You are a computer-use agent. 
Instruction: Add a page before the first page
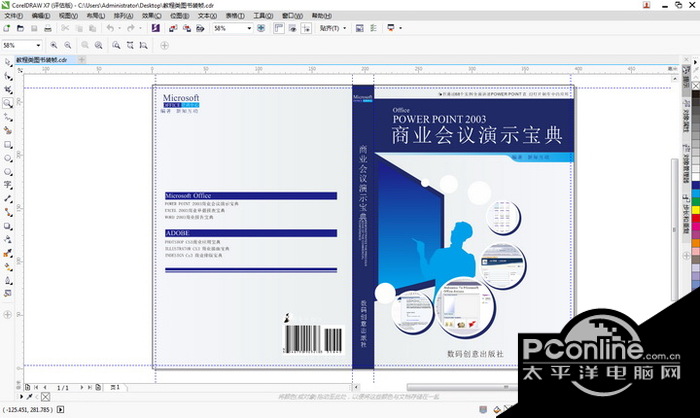[27, 387]
